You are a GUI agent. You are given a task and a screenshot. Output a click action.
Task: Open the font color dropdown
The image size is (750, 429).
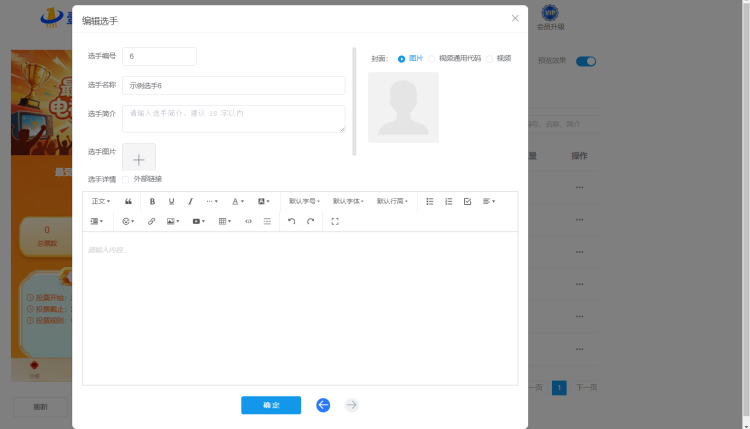[x=238, y=201]
